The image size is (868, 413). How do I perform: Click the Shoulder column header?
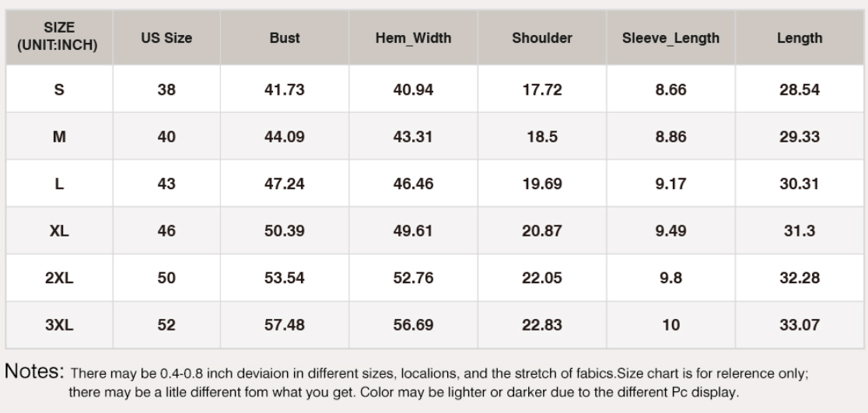point(542,37)
